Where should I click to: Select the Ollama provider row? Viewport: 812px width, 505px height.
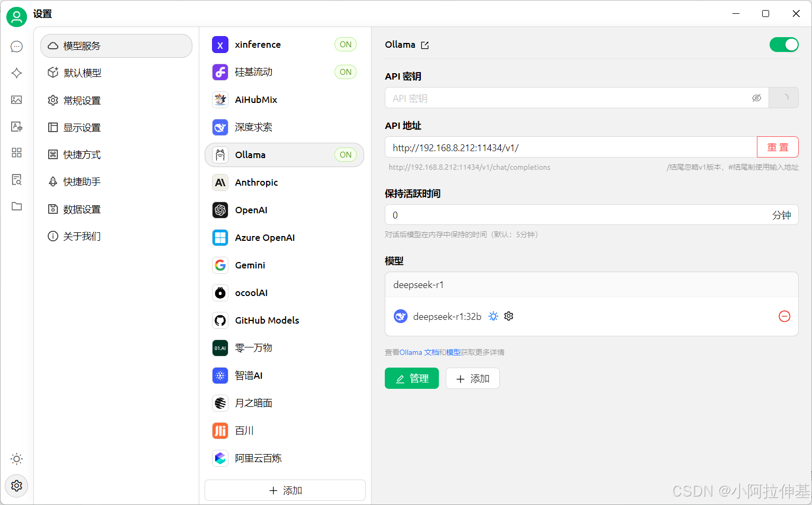[285, 155]
